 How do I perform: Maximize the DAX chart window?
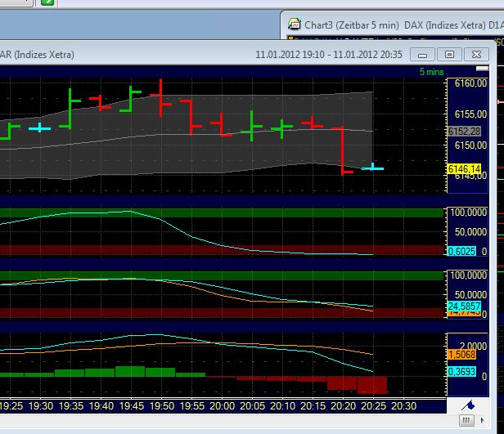click(449, 55)
